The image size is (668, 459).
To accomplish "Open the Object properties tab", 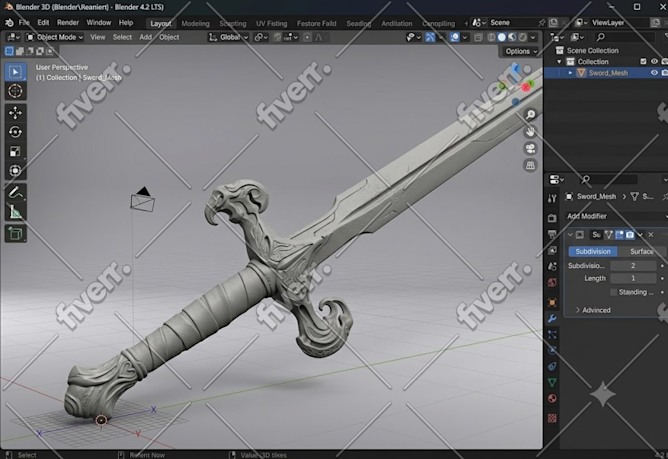I will point(552,303).
